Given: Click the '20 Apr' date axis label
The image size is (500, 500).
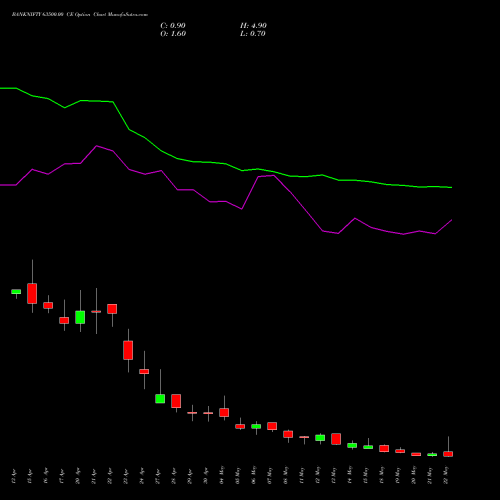Looking at the screenshot, I should tap(78, 476).
